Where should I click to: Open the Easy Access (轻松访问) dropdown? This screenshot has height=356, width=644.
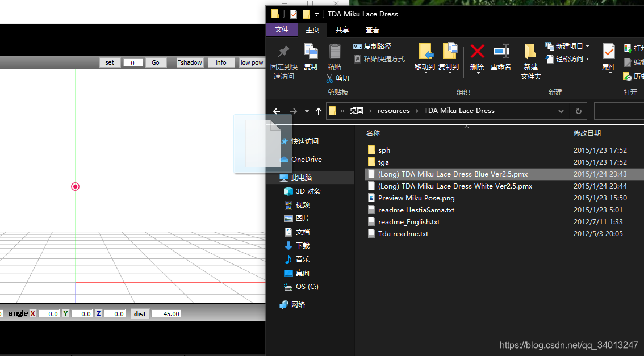567,58
